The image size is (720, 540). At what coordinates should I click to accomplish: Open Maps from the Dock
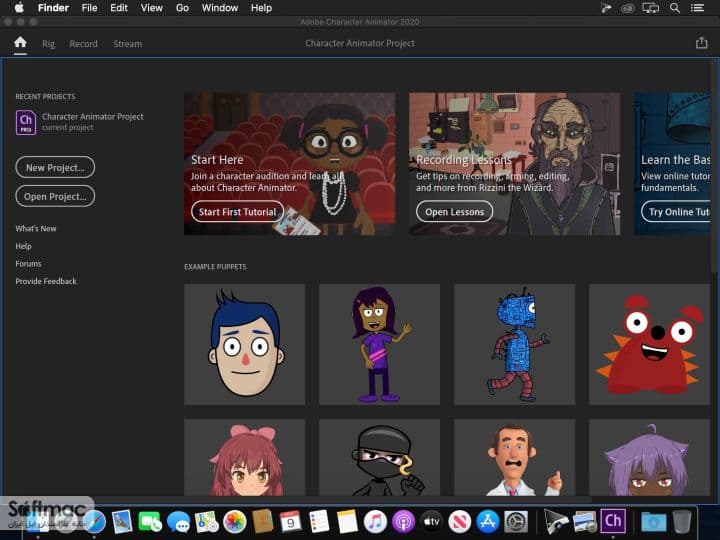tap(206, 522)
